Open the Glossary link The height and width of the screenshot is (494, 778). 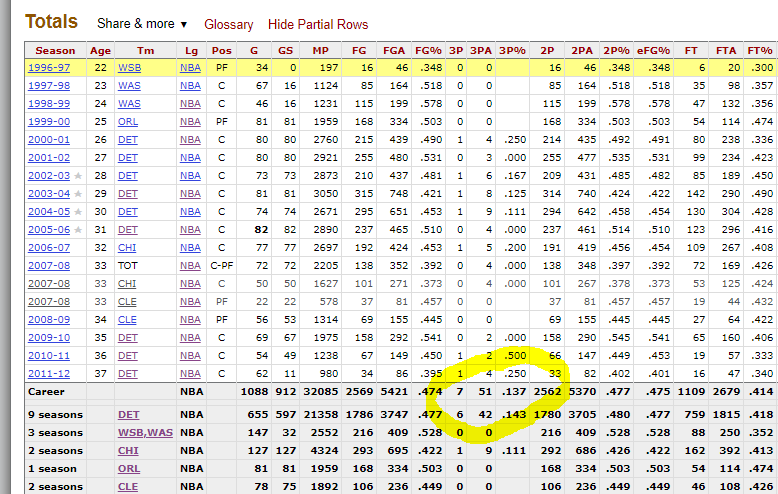(x=229, y=24)
